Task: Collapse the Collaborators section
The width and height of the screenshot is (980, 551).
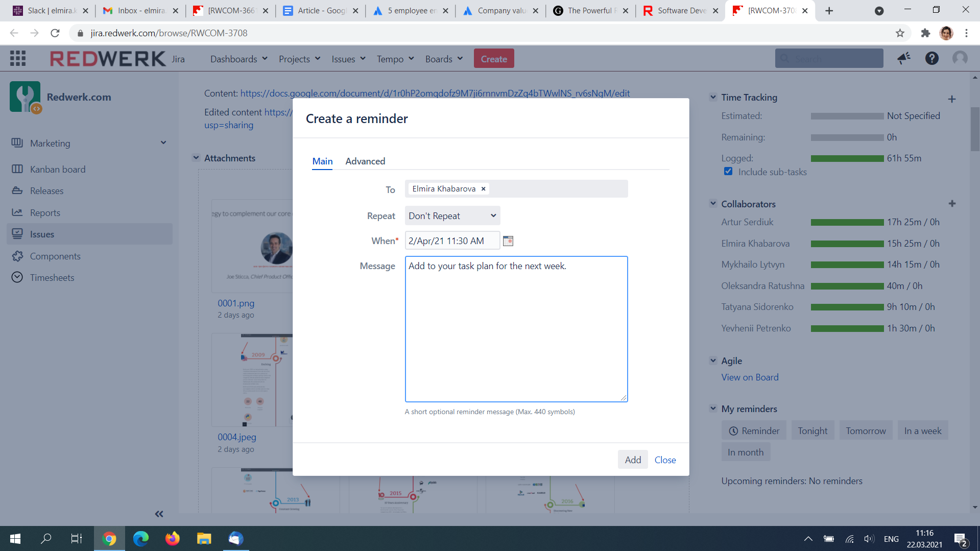Action: coord(713,203)
